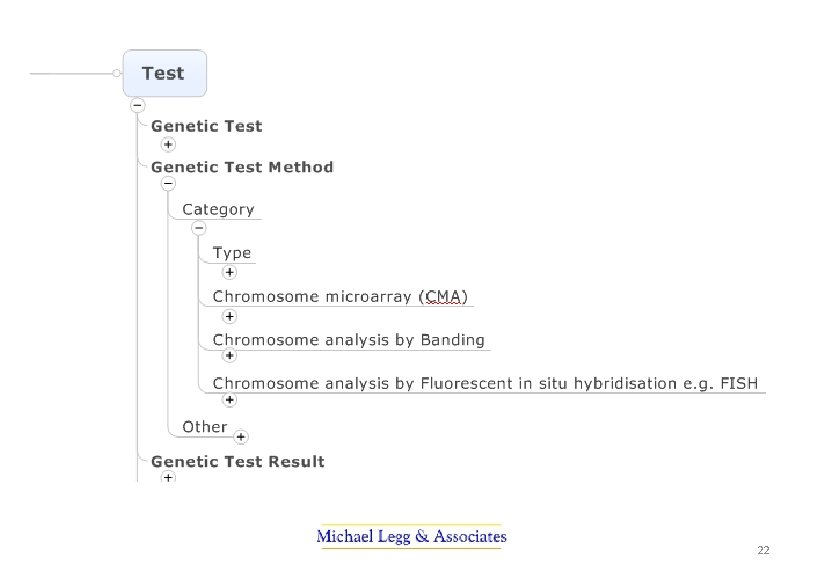Select the Genetic Test topic

point(206,126)
